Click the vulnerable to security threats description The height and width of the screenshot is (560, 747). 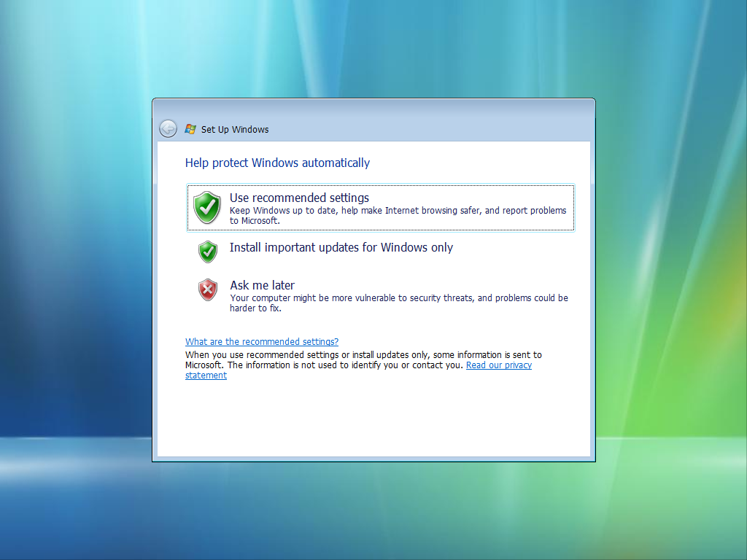coord(399,303)
